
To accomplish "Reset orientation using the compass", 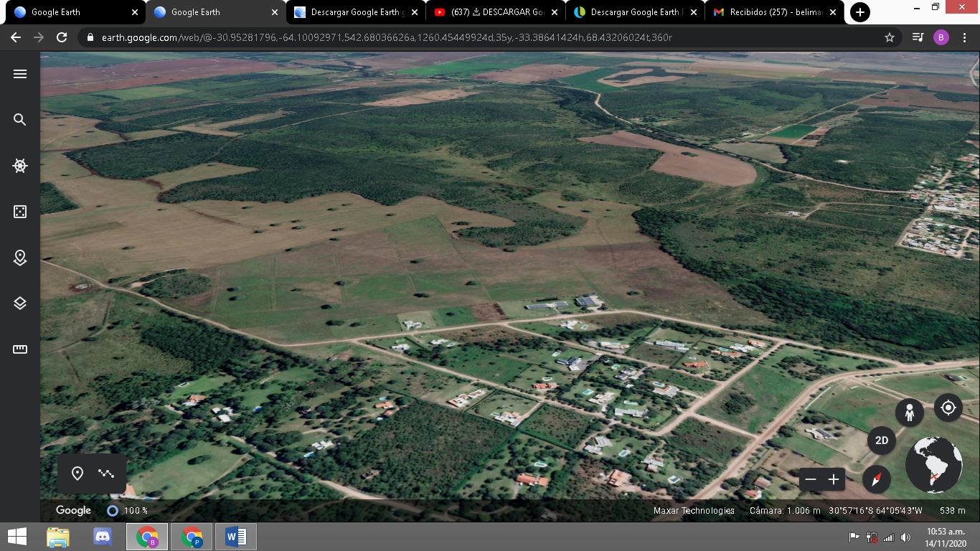I will tap(877, 479).
